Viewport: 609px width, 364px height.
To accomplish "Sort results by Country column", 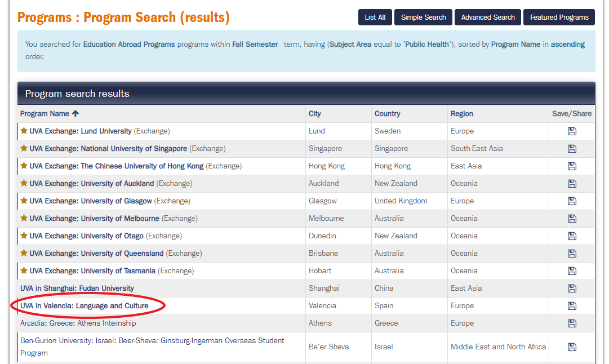I will [387, 114].
